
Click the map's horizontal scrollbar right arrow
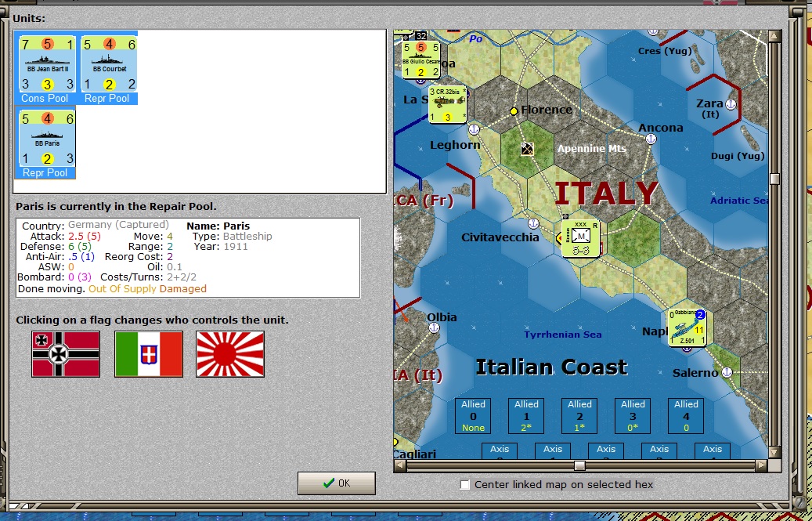(762, 465)
